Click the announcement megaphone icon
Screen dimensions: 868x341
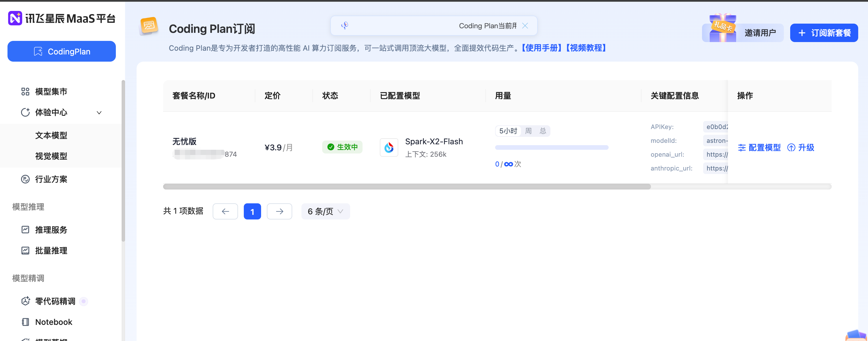pyautogui.click(x=344, y=26)
